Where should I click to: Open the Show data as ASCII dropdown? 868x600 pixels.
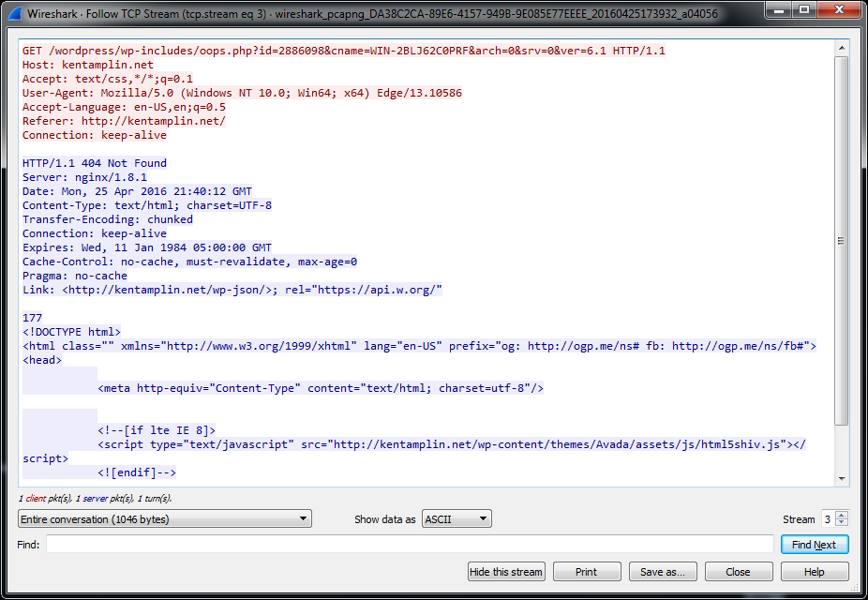pyautogui.click(x=456, y=519)
